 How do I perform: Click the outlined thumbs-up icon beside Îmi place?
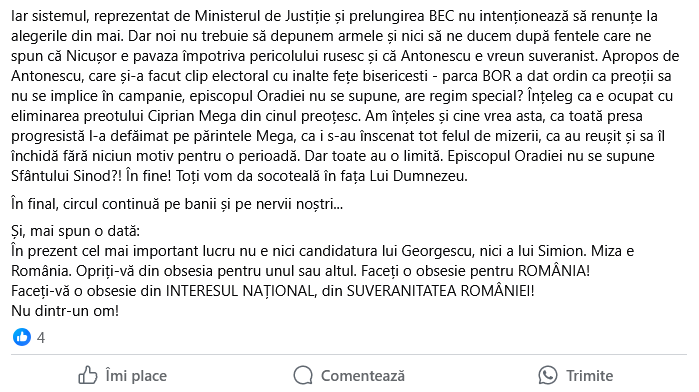88,375
